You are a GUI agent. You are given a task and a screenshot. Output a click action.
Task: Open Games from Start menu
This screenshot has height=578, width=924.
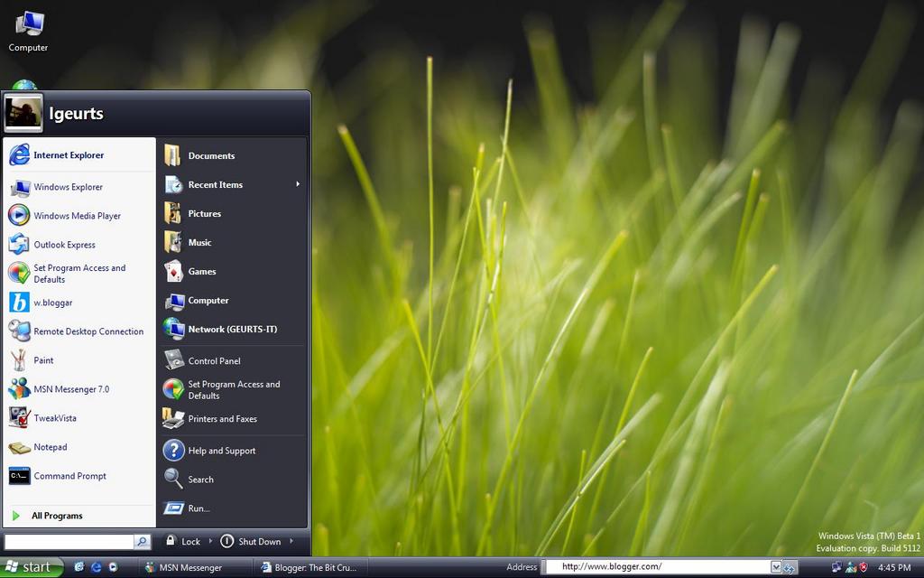[232, 271]
